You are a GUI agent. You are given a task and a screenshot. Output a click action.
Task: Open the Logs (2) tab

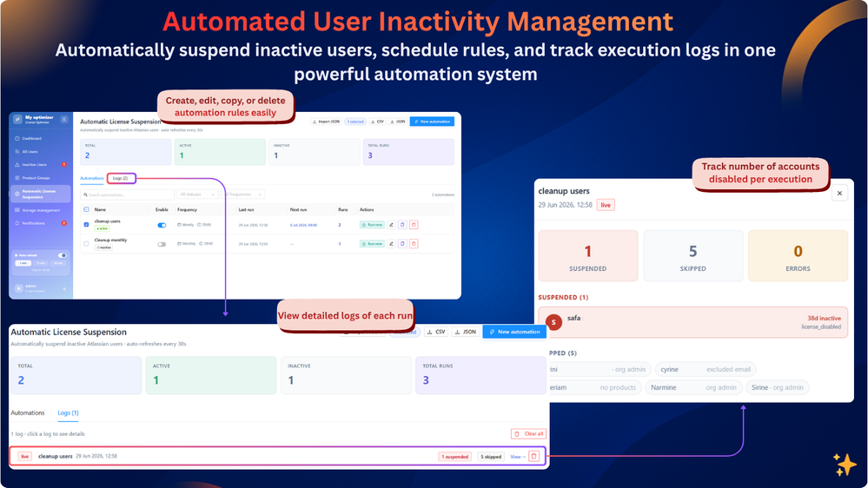click(121, 178)
